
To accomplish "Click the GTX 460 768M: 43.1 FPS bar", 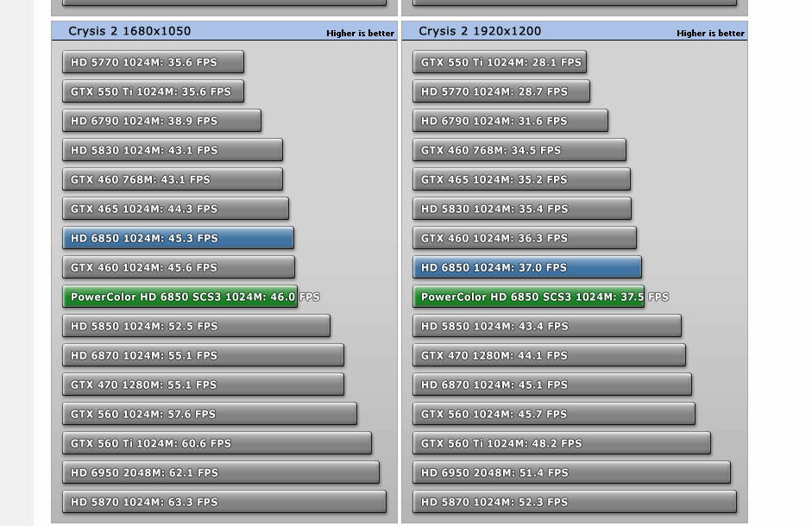I will pos(173,179).
